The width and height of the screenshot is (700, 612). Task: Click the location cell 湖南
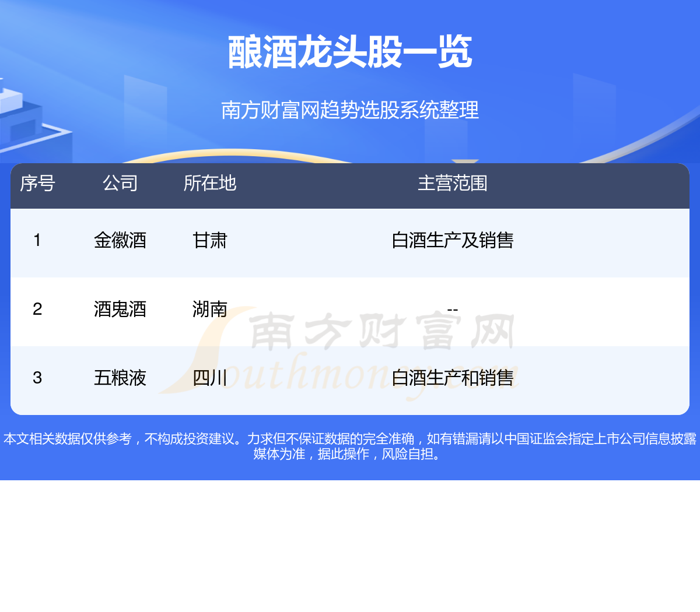pyautogui.click(x=210, y=309)
